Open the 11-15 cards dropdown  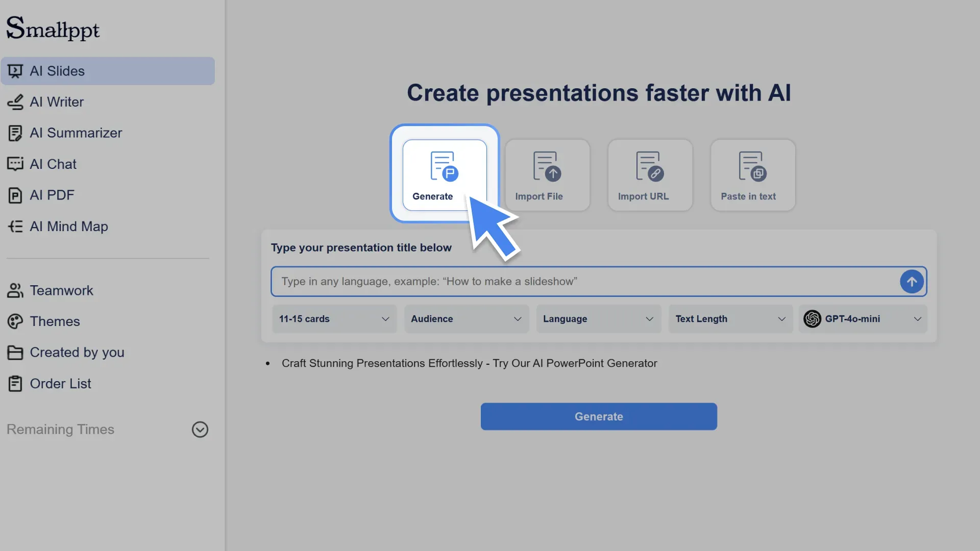point(334,318)
